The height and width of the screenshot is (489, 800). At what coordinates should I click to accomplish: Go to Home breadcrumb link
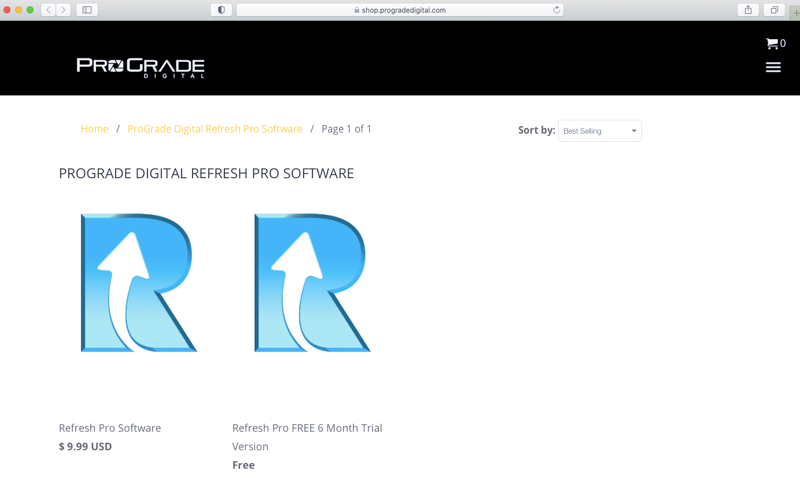[94, 129]
